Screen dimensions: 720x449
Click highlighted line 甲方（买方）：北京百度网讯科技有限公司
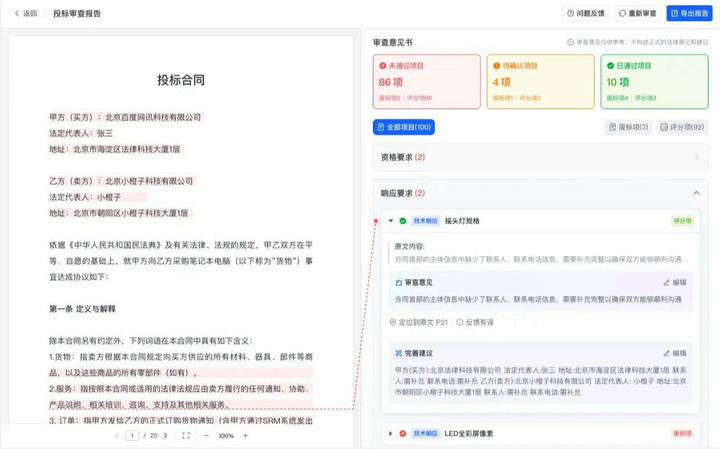(x=125, y=117)
